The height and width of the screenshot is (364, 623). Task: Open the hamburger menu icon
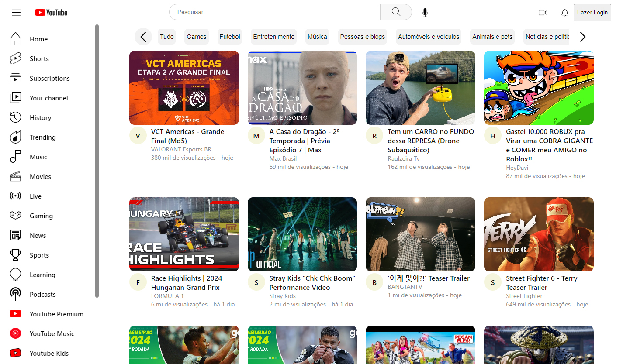[x=16, y=13]
